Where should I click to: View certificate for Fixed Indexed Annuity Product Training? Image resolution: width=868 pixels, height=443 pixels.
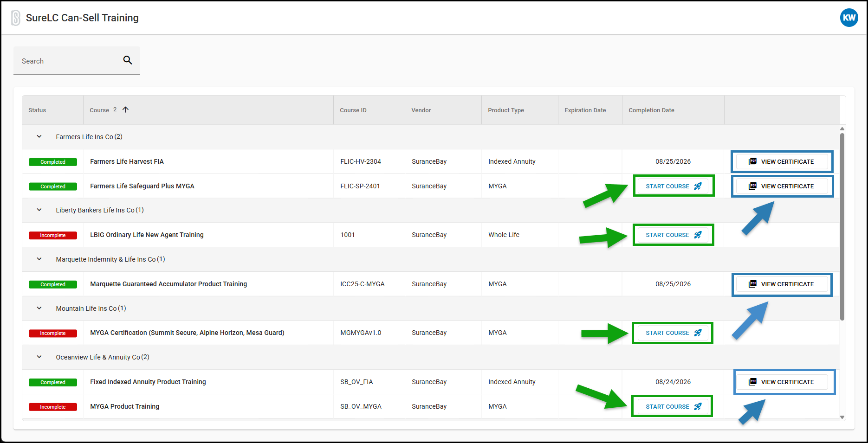782,382
